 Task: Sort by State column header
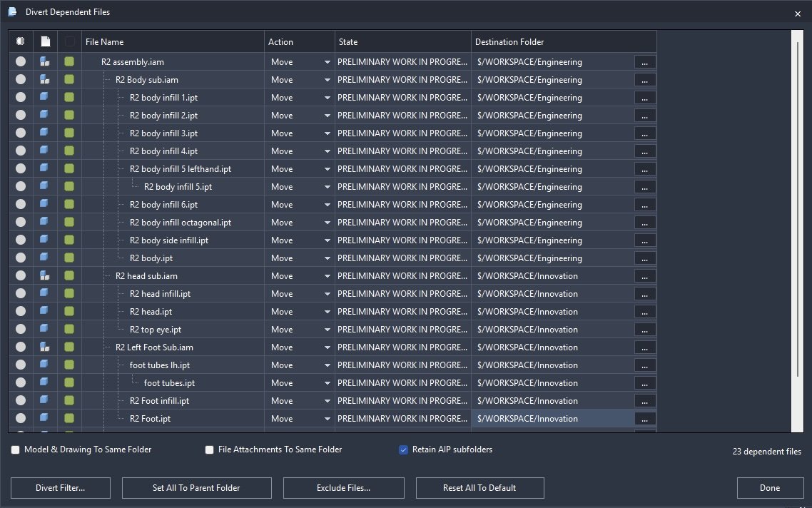[403, 41]
